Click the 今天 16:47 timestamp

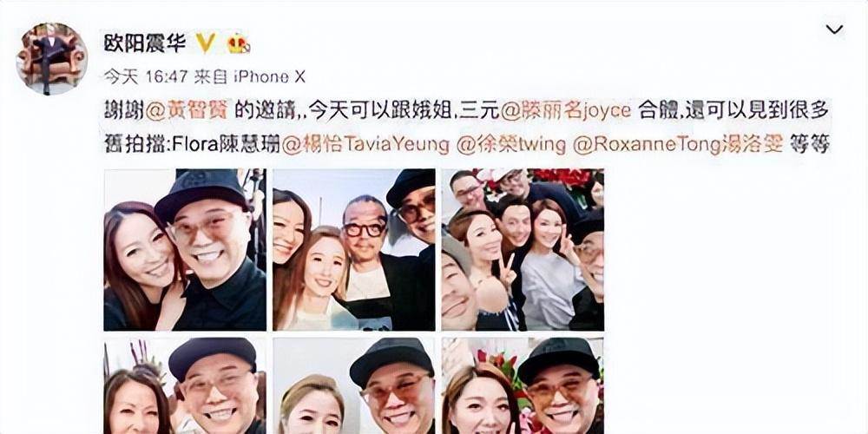(x=146, y=76)
